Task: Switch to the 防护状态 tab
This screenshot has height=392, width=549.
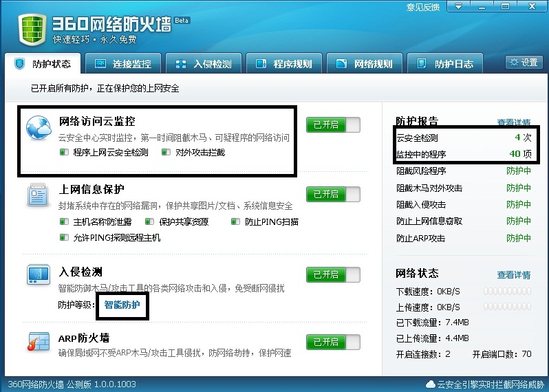Action: coord(43,63)
